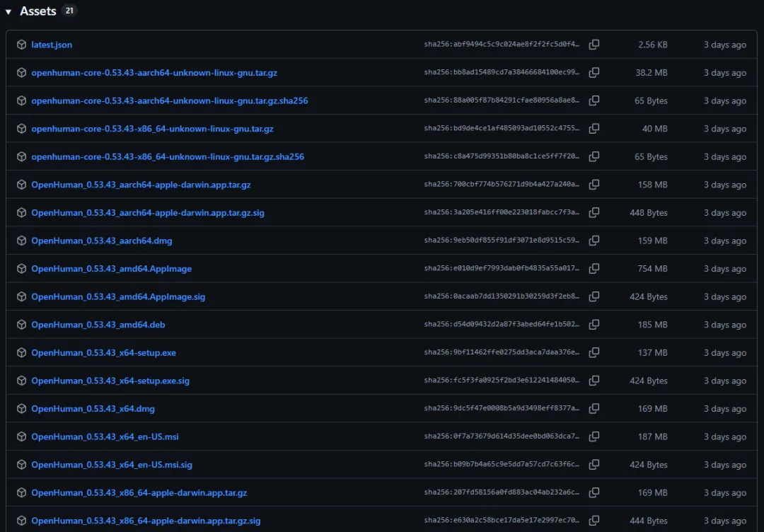Click the 187 MB size value
The width and height of the screenshot is (764, 532).
pyautogui.click(x=653, y=437)
